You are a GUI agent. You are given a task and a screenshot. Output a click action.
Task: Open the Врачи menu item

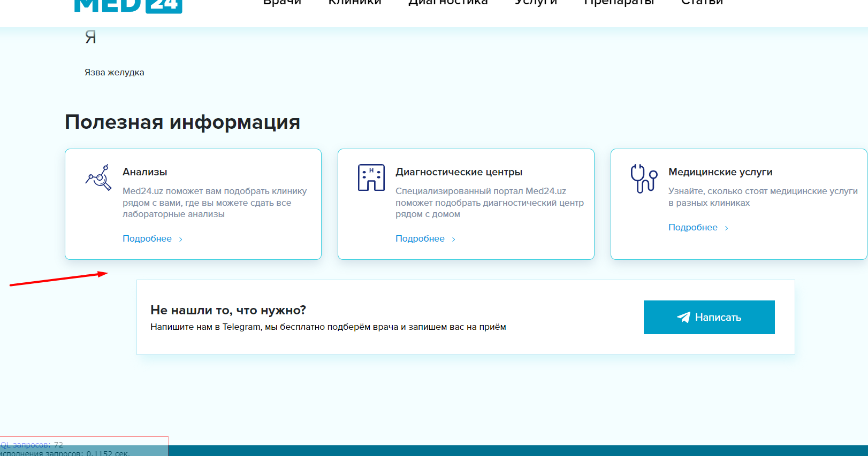pyautogui.click(x=282, y=3)
